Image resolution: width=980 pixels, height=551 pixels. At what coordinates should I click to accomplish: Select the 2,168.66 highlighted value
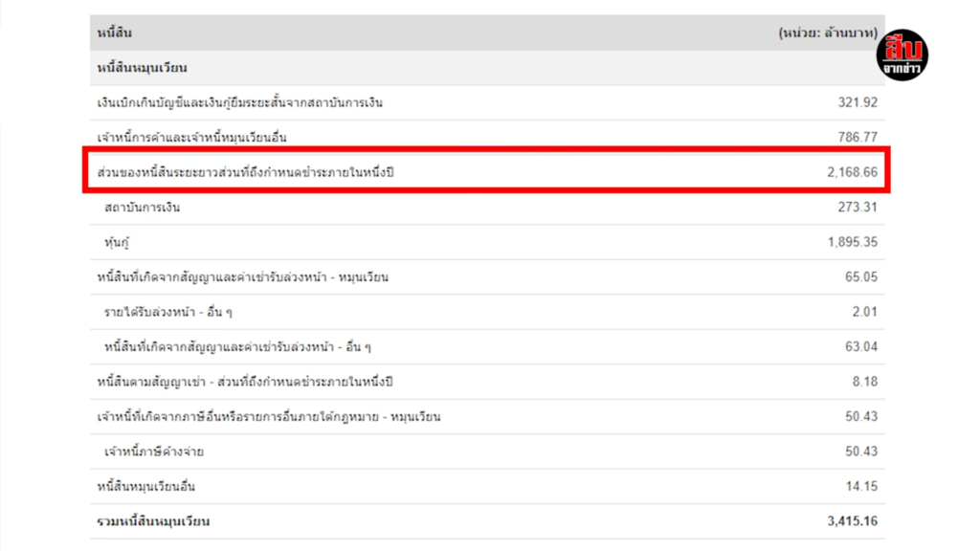point(853,172)
